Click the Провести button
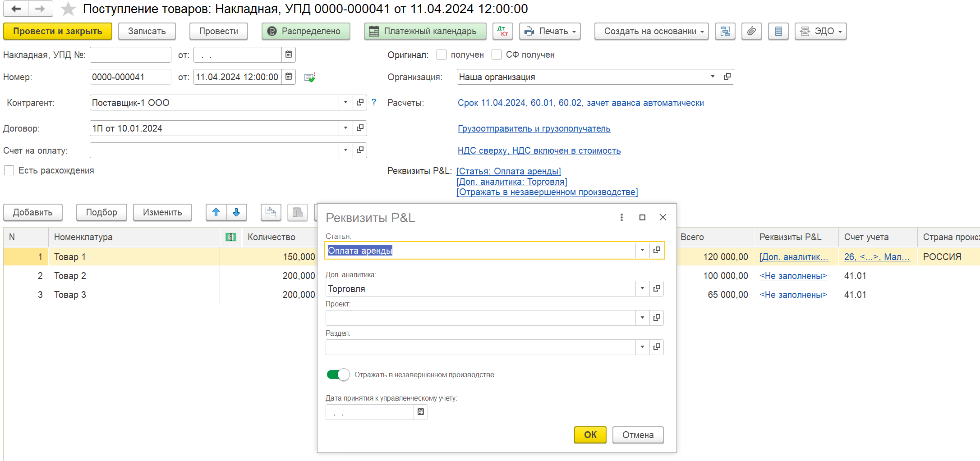This screenshot has width=980, height=461. (219, 31)
